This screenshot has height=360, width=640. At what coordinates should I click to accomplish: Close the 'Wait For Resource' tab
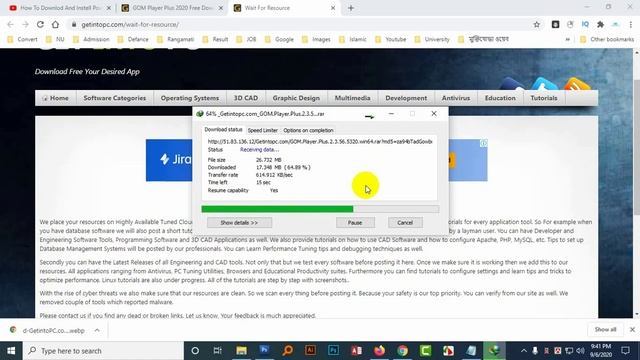pos(333,8)
